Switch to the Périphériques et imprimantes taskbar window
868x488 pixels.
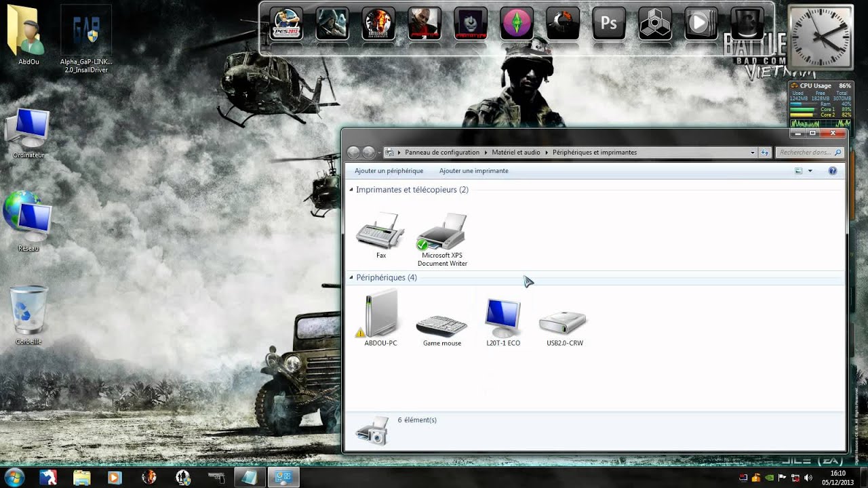pyautogui.click(x=284, y=477)
